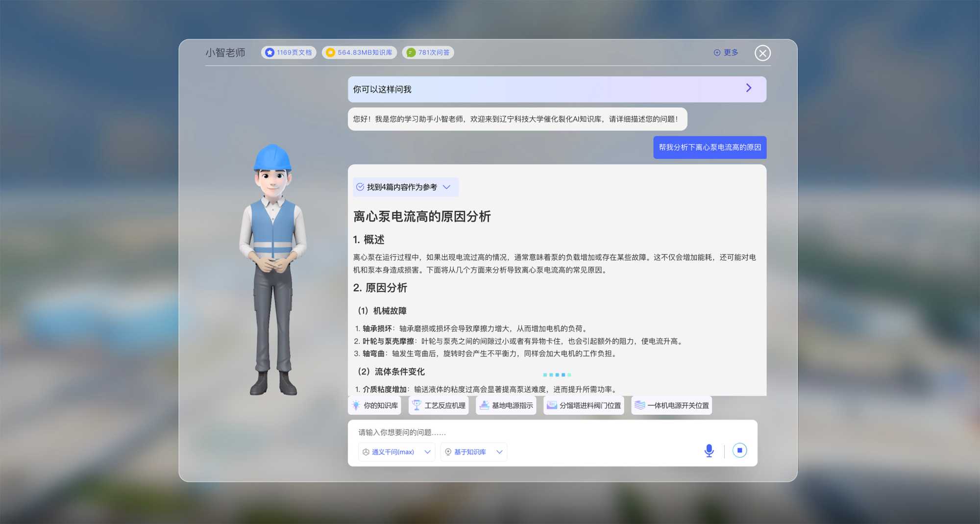This screenshot has height=524, width=980.
Task: Click the green Q&A count icon
Action: pyautogui.click(x=411, y=52)
